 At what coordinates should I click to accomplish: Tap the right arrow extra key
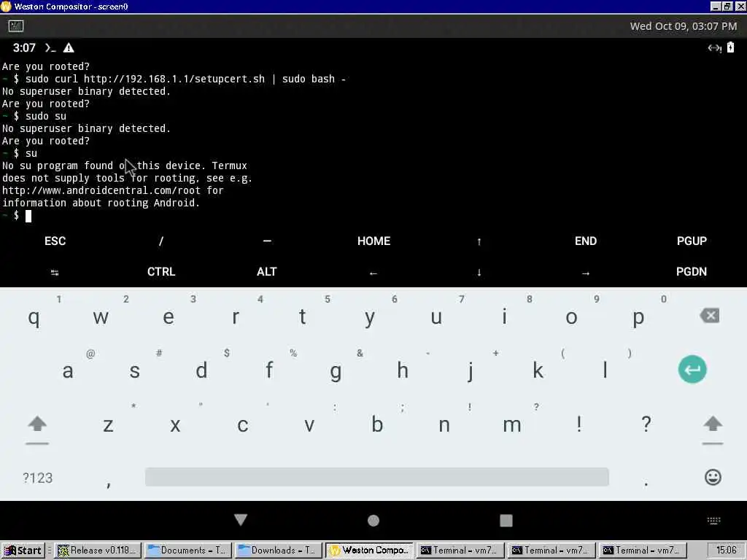click(x=586, y=273)
